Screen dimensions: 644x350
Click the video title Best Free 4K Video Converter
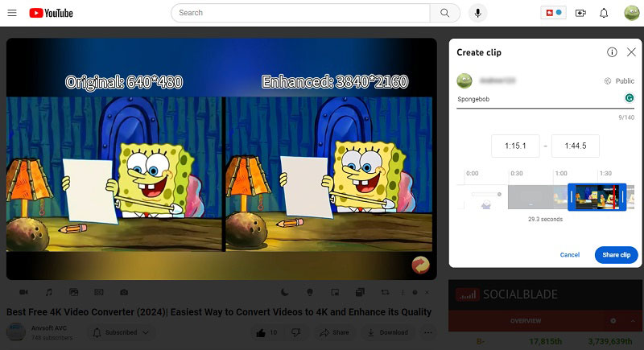pyautogui.click(x=219, y=312)
